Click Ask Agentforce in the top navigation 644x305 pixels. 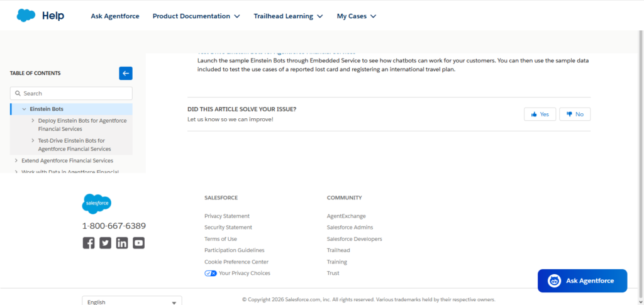tap(115, 16)
